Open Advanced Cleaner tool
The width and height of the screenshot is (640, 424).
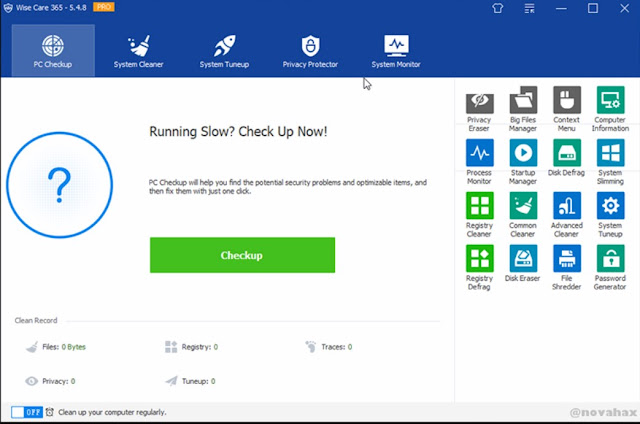tap(567, 215)
